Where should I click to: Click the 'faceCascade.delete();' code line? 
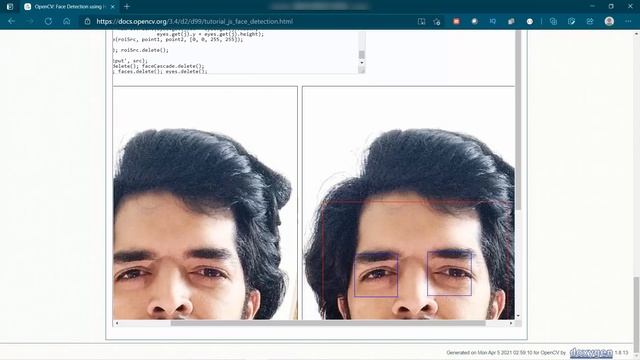pyautogui.click(x=173, y=66)
